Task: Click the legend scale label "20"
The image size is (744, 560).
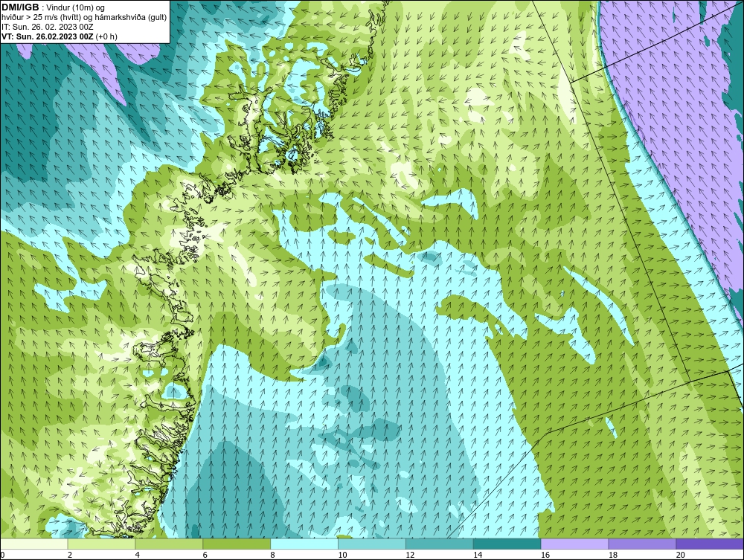Action: point(681,555)
